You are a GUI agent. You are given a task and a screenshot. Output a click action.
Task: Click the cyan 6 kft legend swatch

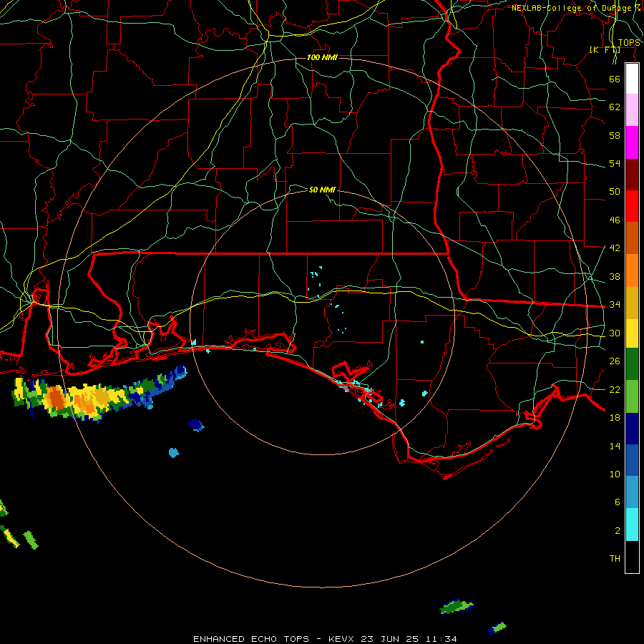[632, 525]
